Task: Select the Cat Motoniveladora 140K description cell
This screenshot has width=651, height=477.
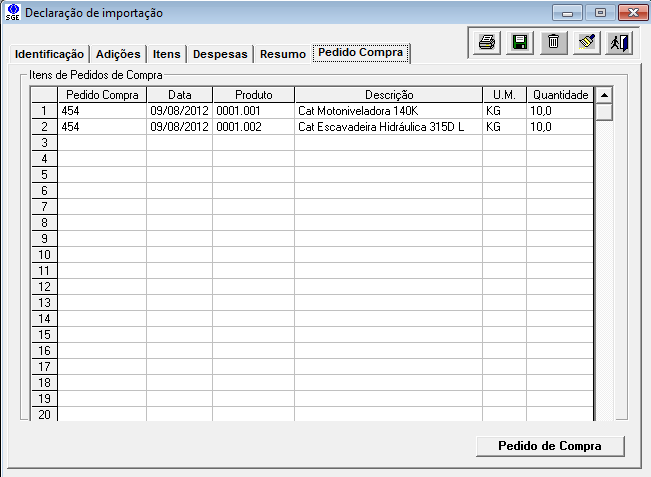Action: pos(388,111)
